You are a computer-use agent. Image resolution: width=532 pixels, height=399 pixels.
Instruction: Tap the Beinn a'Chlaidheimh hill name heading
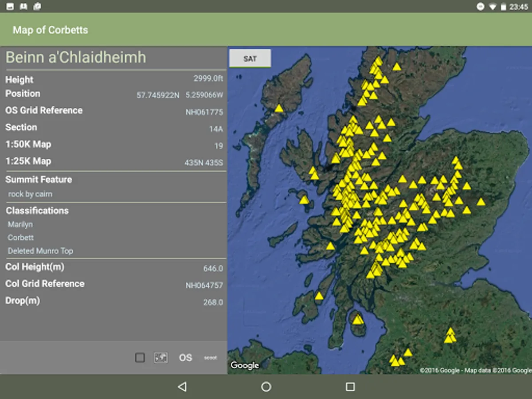coord(76,58)
